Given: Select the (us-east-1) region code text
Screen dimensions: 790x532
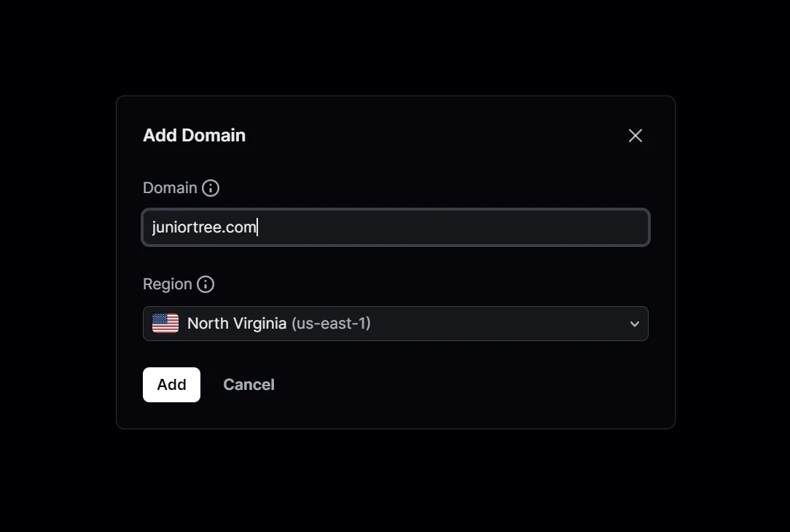Looking at the screenshot, I should point(331,324).
